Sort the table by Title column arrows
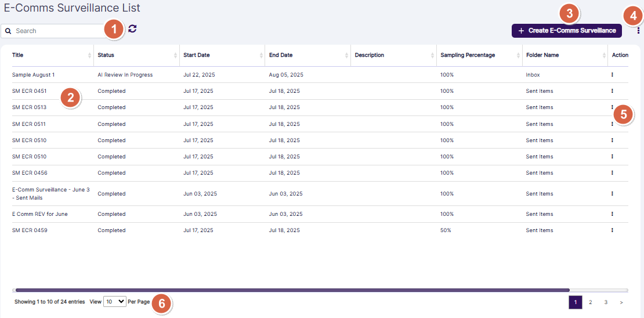This screenshot has height=318, width=644. (89, 55)
